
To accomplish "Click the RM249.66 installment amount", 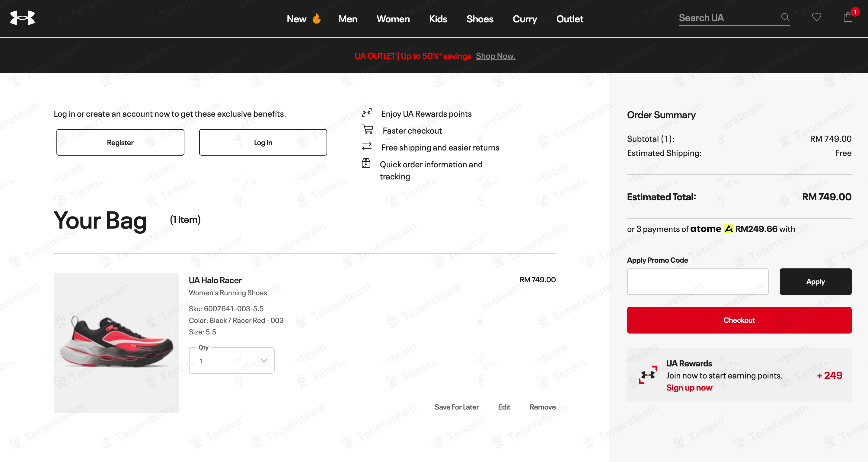I will coord(756,229).
